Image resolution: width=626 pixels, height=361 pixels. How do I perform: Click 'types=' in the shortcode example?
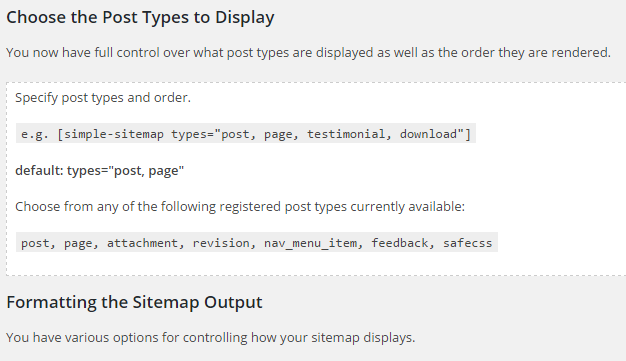[x=192, y=135]
